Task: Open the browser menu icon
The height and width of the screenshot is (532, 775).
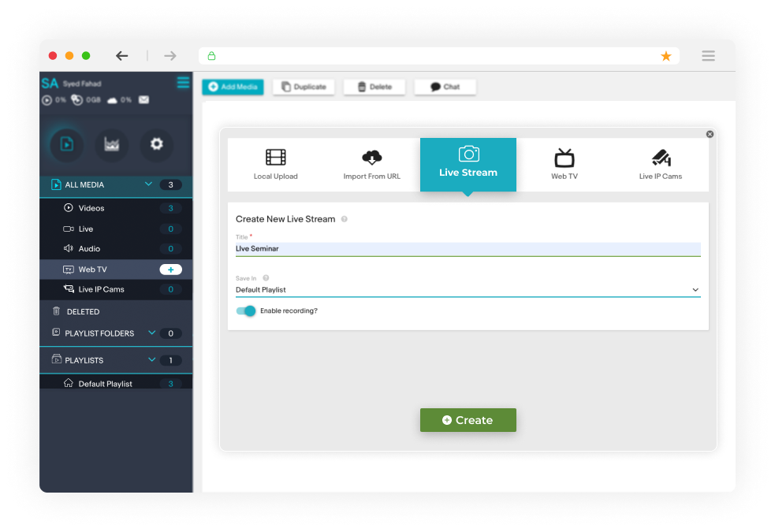Action: 708,56
